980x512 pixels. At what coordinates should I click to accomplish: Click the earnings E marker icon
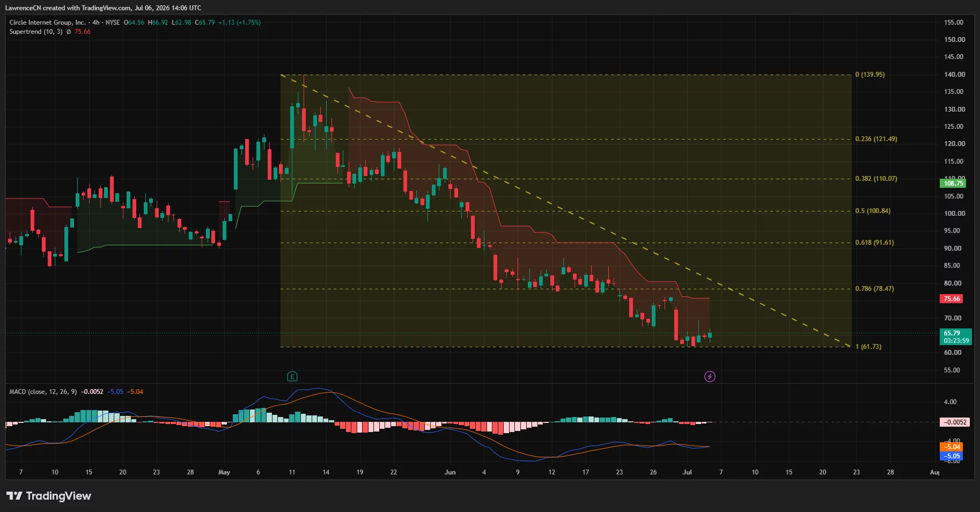click(292, 376)
